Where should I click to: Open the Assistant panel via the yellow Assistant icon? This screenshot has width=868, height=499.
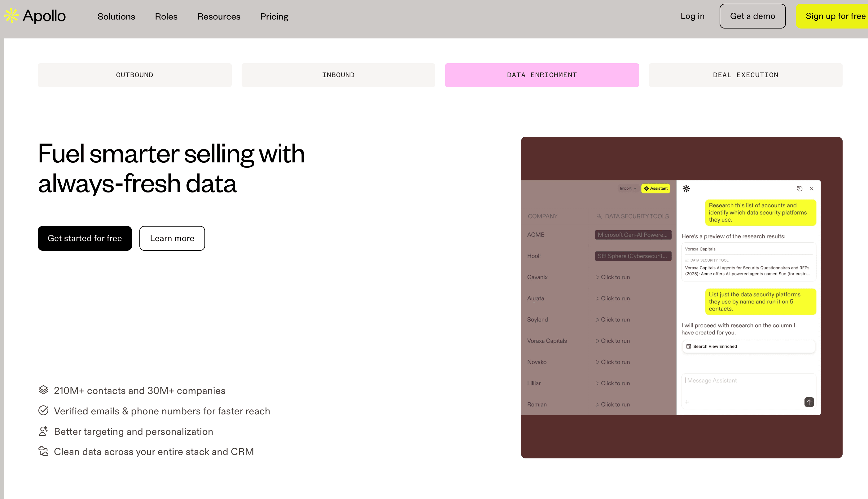[x=655, y=188]
